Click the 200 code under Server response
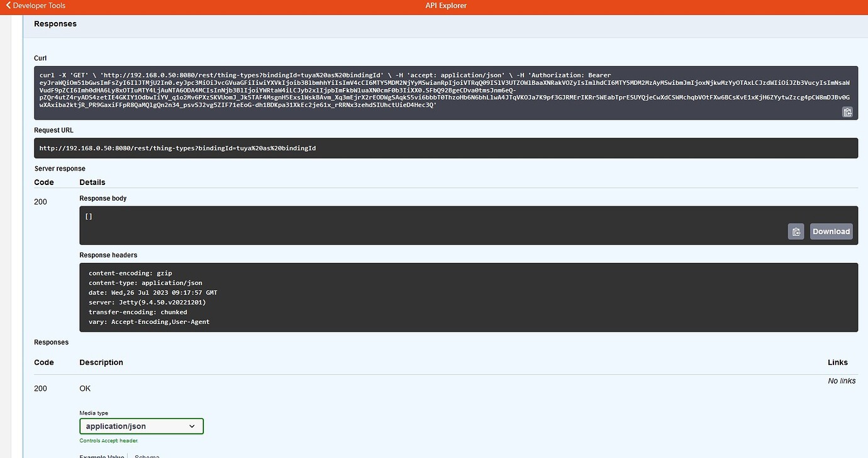The height and width of the screenshot is (458, 868). tap(40, 201)
